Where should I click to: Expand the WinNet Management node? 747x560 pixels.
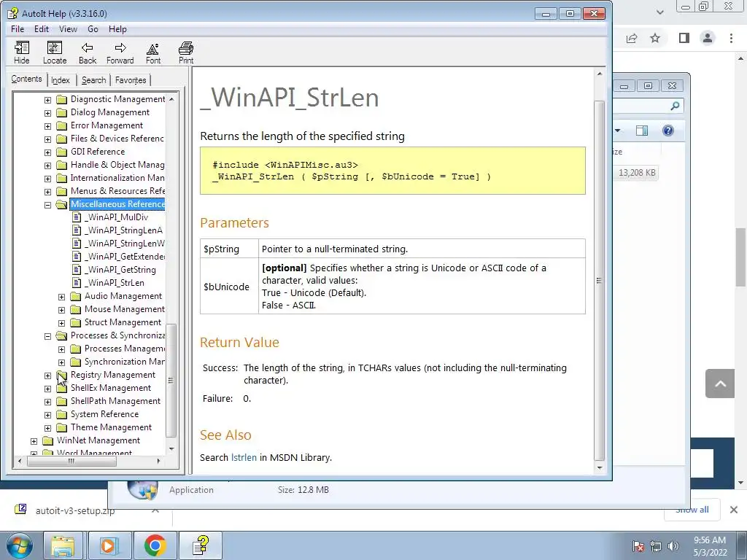click(x=34, y=441)
